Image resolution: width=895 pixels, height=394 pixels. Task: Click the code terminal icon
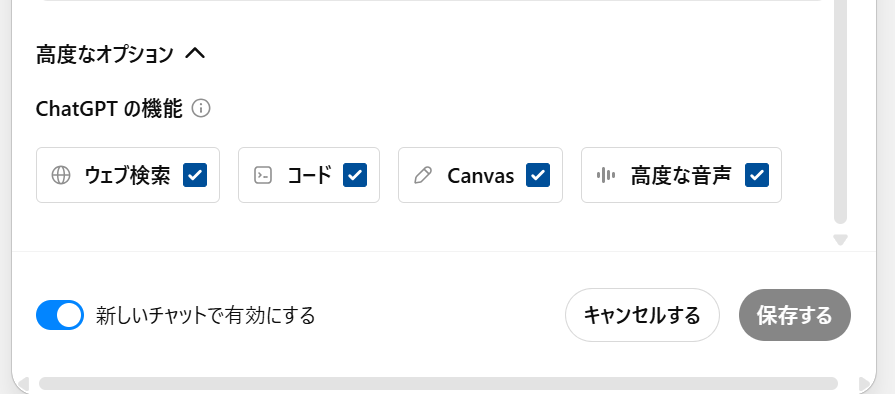click(263, 175)
